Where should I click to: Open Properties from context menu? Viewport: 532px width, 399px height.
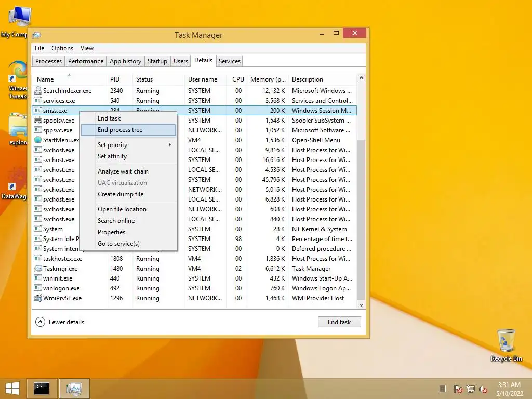point(129,232)
